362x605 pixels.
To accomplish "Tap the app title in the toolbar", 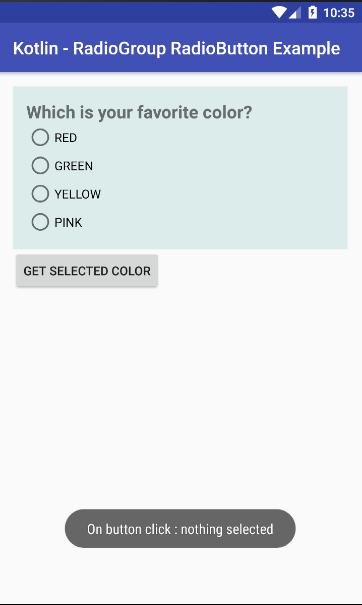I will (x=176, y=49).
